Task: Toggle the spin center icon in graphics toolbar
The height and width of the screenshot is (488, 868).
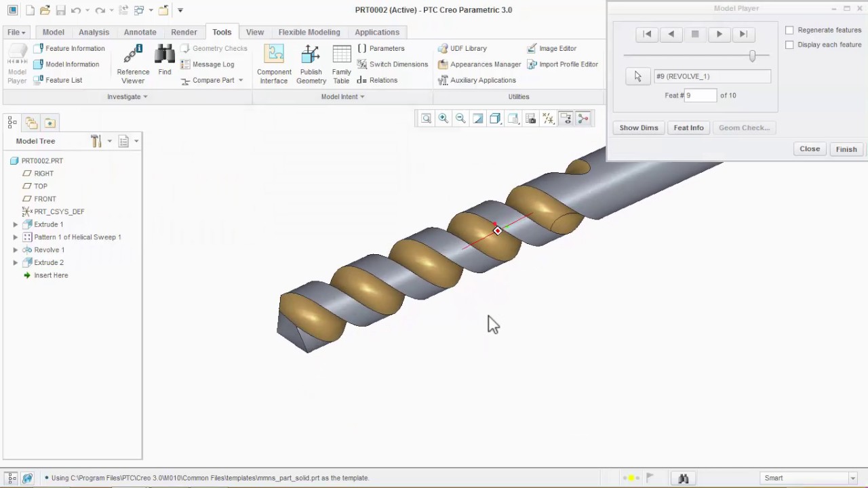Action: click(x=583, y=119)
